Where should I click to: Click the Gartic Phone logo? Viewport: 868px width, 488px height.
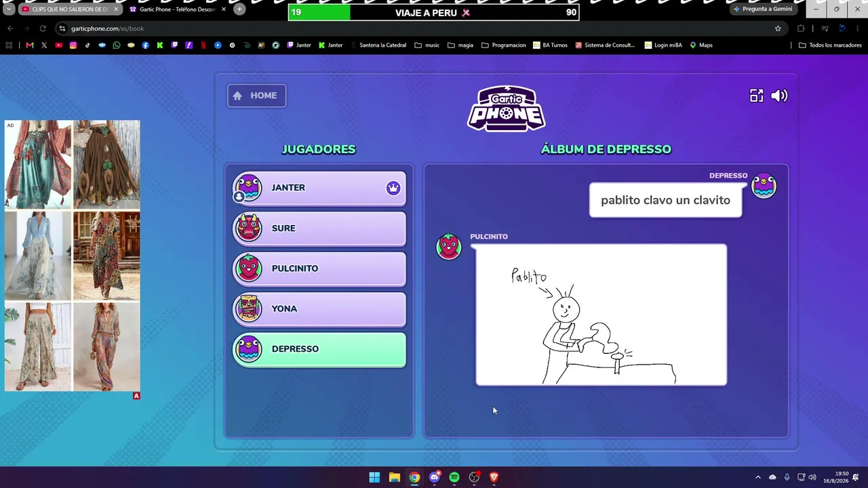point(506,108)
